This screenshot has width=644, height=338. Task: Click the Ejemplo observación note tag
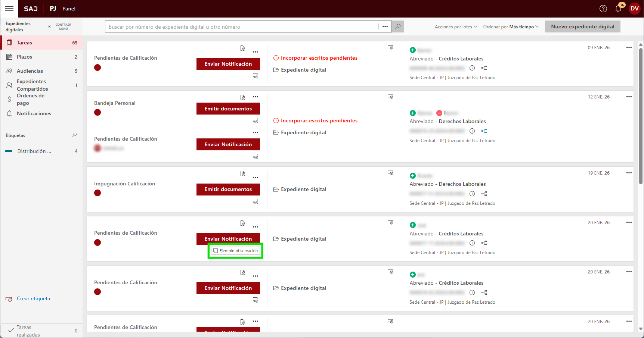[235, 251]
